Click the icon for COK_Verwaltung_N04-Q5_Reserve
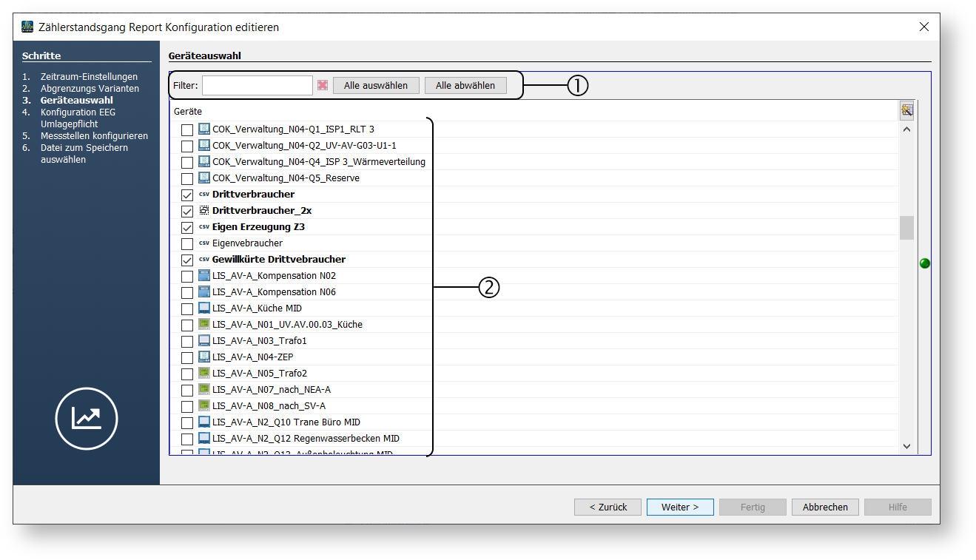The image size is (976, 560). pos(204,178)
